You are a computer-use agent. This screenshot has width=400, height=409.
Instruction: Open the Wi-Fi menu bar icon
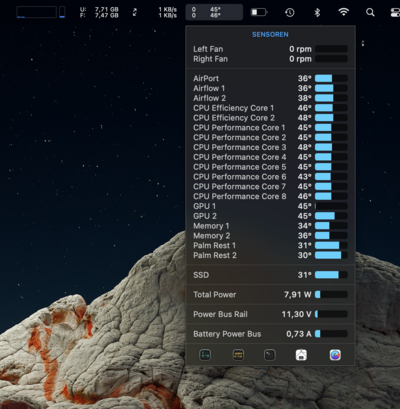pos(344,12)
